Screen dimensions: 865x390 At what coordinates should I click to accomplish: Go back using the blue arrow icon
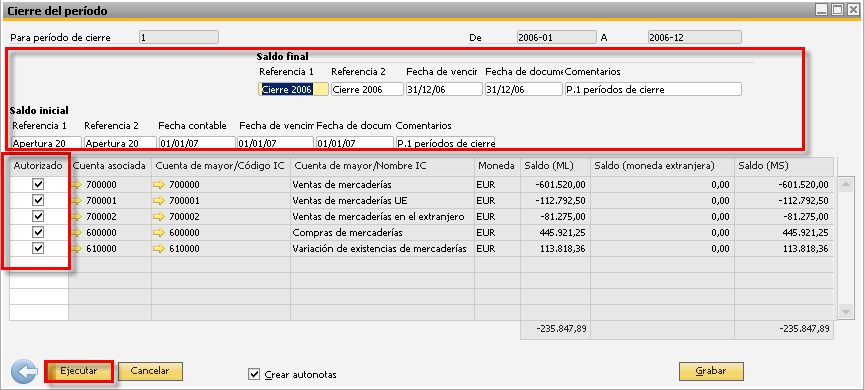coord(24,371)
